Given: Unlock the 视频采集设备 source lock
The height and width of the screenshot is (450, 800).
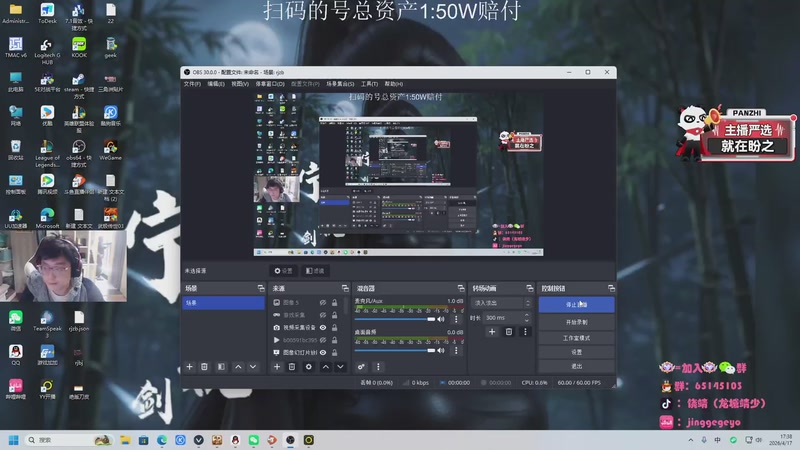Looking at the screenshot, I should pos(335,328).
